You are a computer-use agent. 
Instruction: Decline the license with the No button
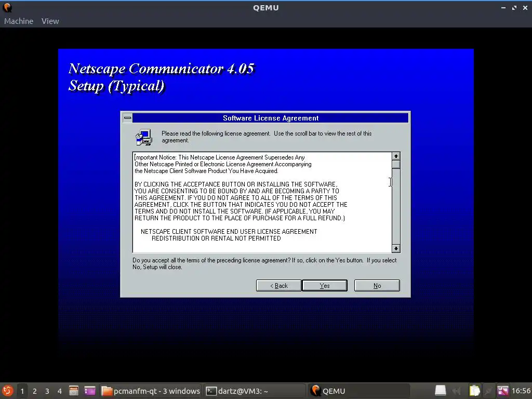coord(377,286)
